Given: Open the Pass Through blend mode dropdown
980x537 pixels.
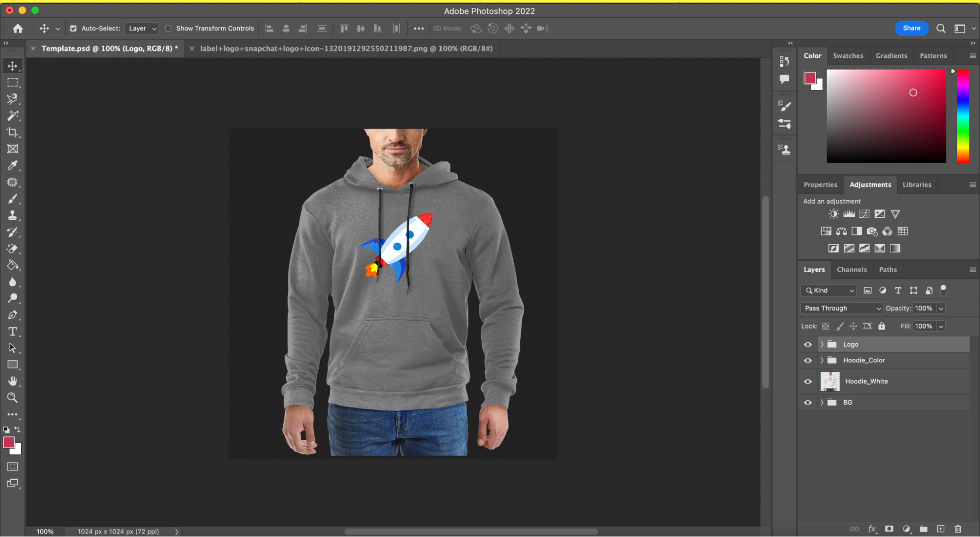Looking at the screenshot, I should [842, 308].
